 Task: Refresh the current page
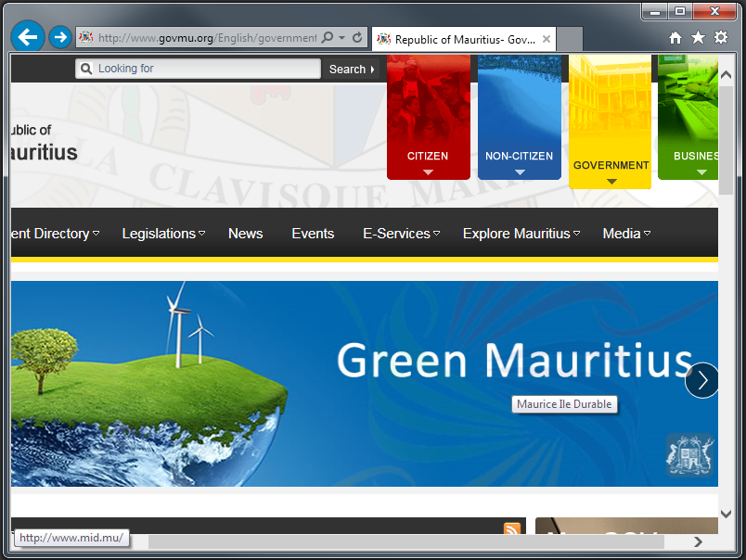point(357,37)
